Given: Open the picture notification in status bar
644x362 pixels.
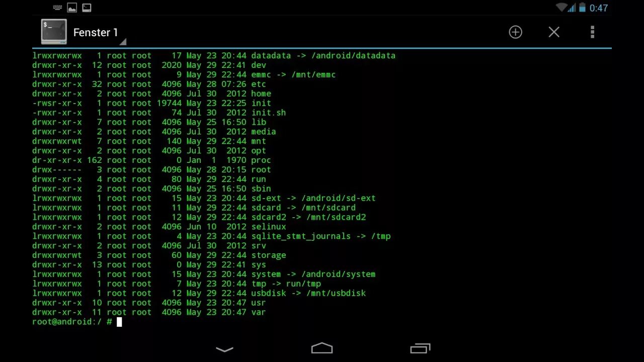Looking at the screenshot, I should pos(72,8).
